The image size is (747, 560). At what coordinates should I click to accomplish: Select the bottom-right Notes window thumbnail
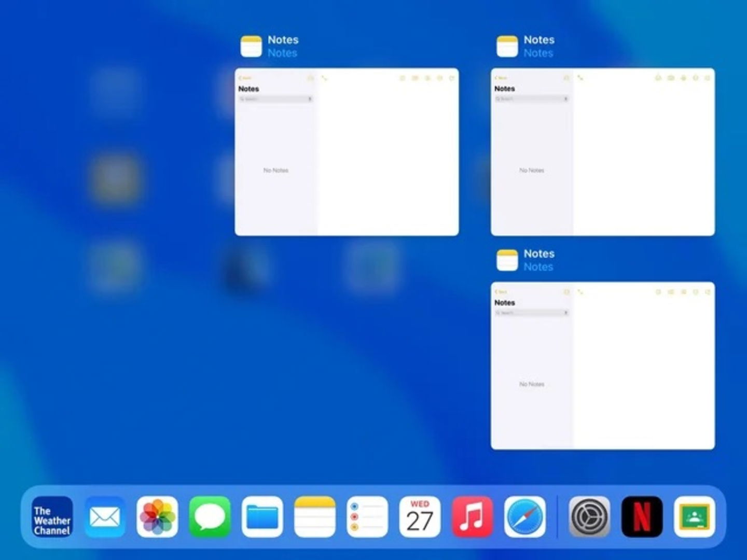pos(603,366)
